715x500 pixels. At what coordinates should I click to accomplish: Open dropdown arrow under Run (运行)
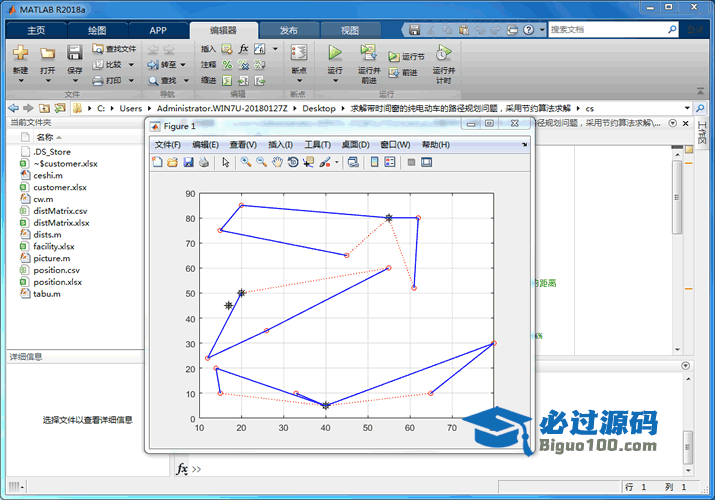click(x=335, y=81)
